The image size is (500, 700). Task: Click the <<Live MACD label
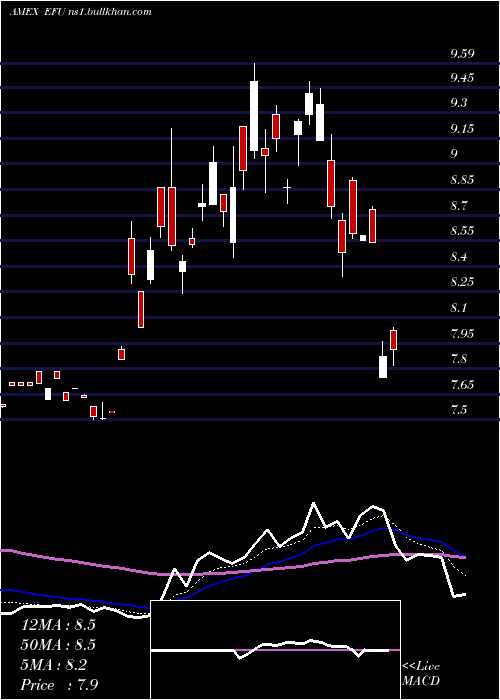tap(421, 673)
